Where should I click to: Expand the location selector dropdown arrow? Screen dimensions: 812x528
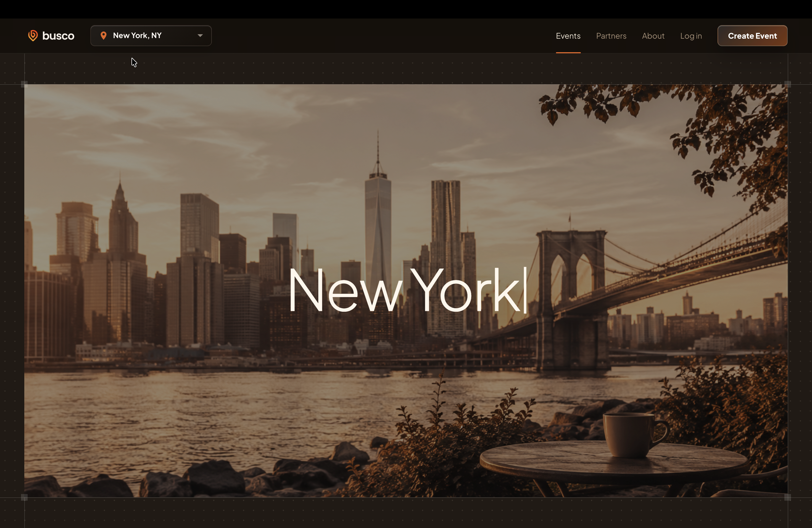coord(200,35)
